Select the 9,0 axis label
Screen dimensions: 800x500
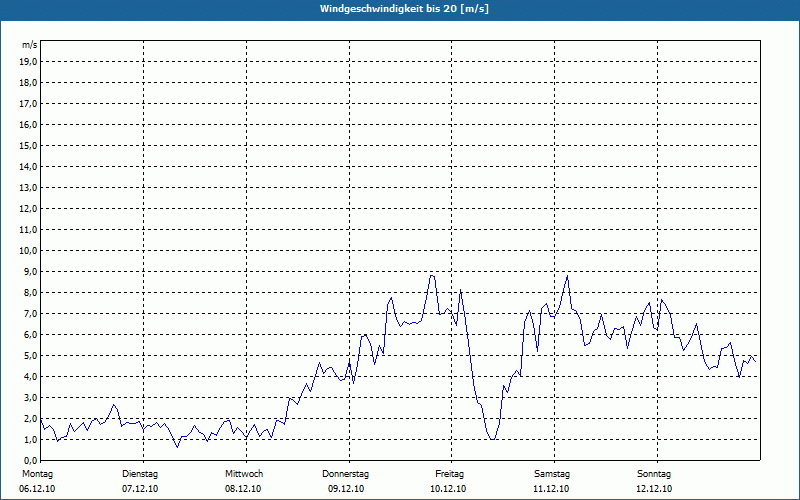click(30, 271)
